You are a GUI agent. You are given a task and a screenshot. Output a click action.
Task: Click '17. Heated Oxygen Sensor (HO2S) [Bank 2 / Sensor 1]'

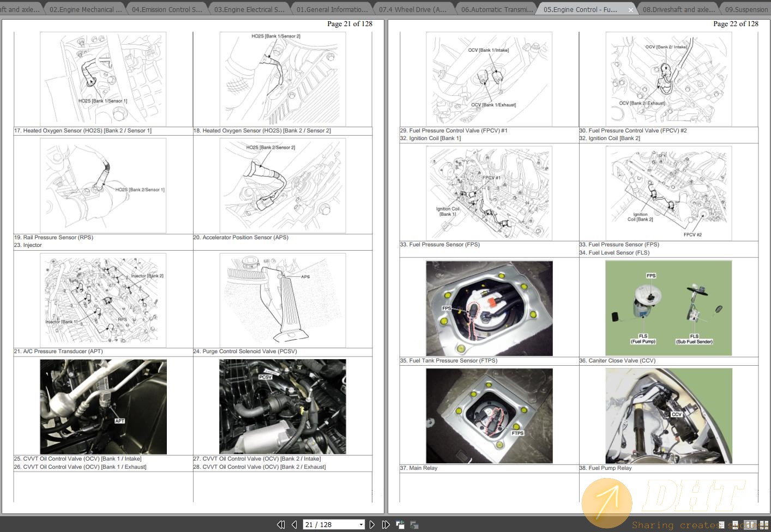click(83, 131)
